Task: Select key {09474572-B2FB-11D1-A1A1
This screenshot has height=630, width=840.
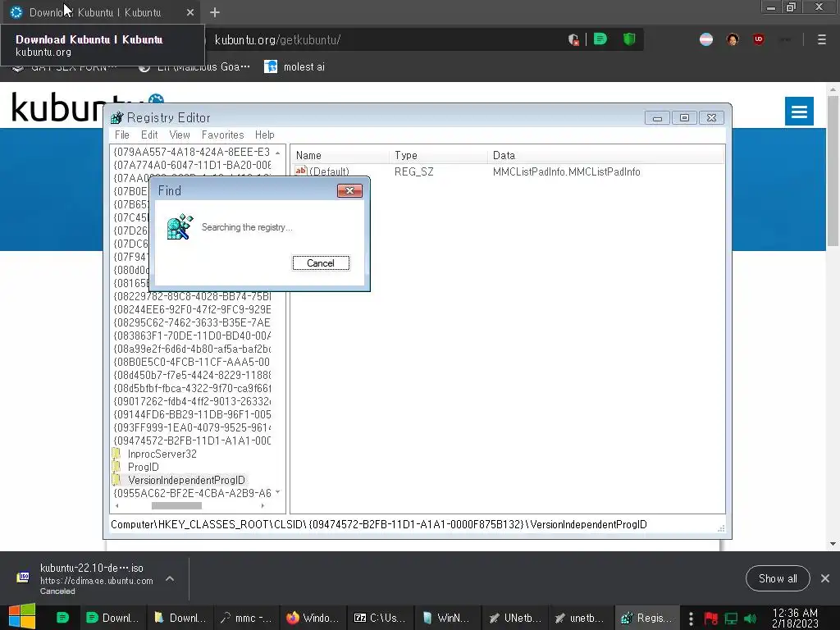Action: [x=192, y=441]
